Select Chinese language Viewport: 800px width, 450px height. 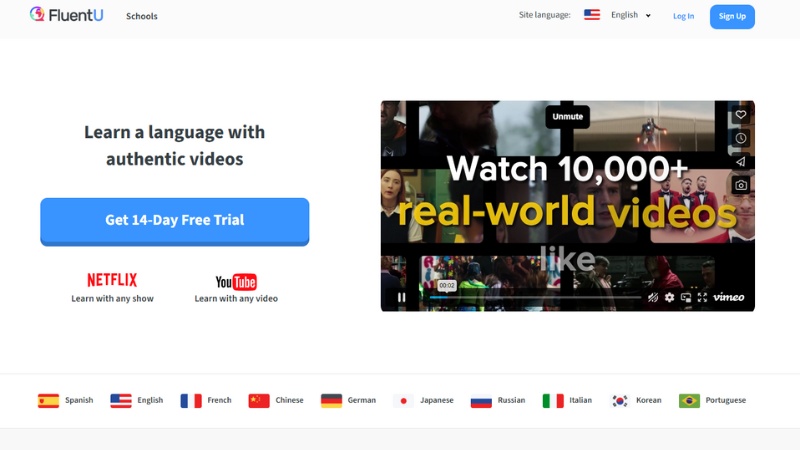289,401
